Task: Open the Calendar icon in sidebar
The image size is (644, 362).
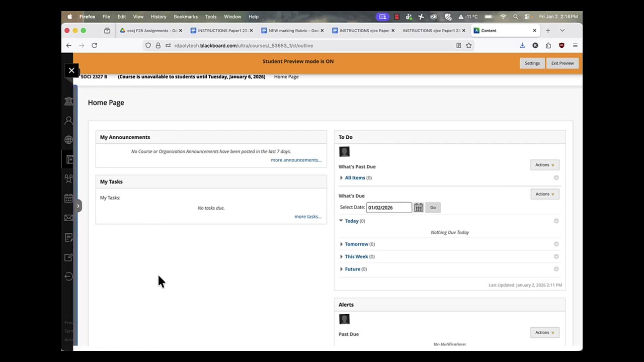Action: pyautogui.click(x=69, y=199)
